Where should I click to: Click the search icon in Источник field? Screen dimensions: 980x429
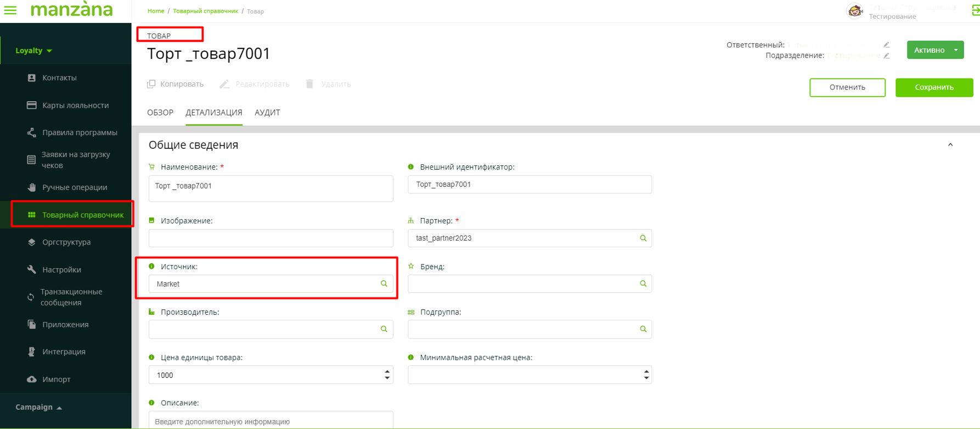(x=384, y=284)
